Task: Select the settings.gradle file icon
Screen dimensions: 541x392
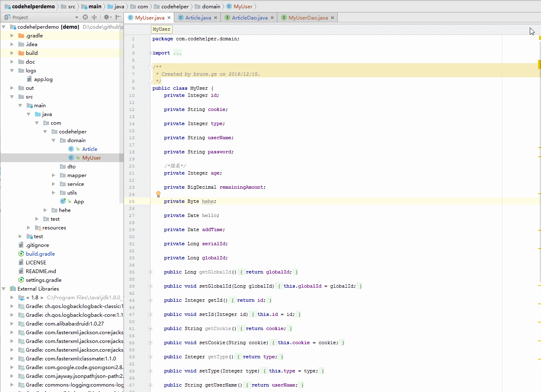Action: tap(21, 280)
